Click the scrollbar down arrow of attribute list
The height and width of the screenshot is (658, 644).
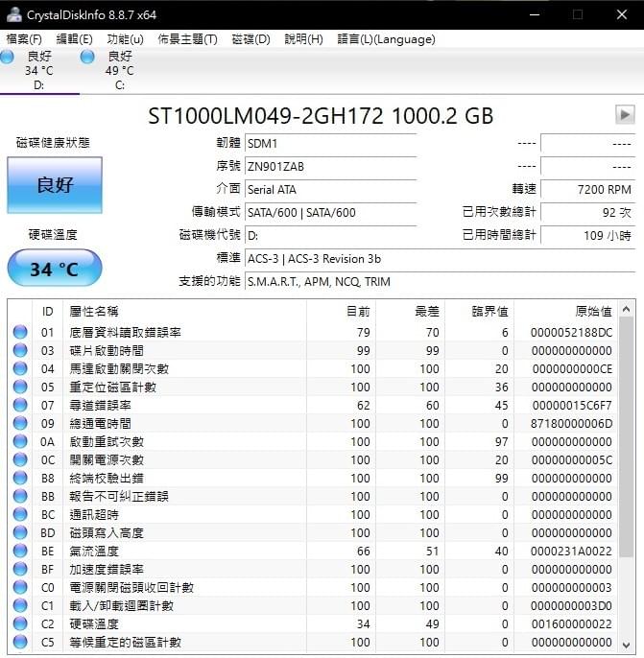click(x=626, y=645)
